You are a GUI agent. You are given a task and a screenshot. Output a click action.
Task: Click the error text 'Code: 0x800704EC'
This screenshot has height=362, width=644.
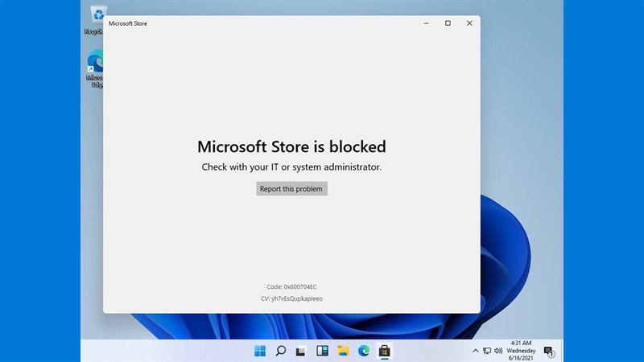coord(291,287)
